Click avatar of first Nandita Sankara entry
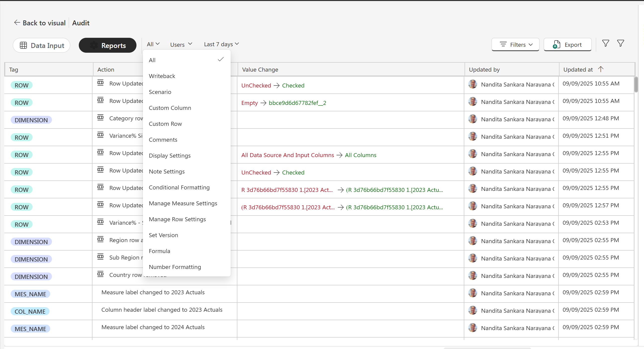 472,84
